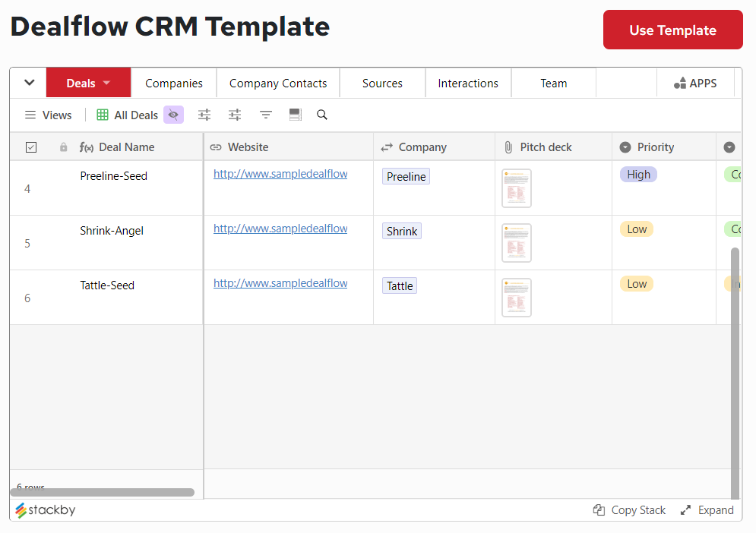
Task: Select row 5 checkbox area
Action: click(31, 243)
